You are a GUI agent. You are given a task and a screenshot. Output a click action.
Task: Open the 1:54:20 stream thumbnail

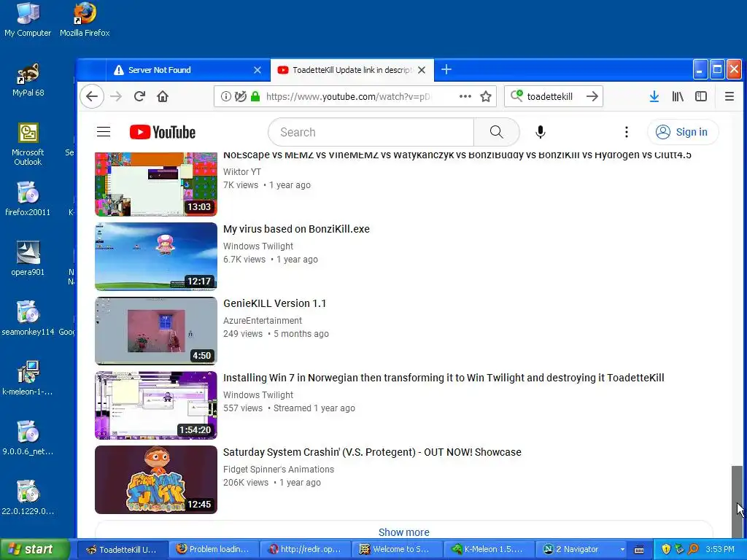pos(156,405)
